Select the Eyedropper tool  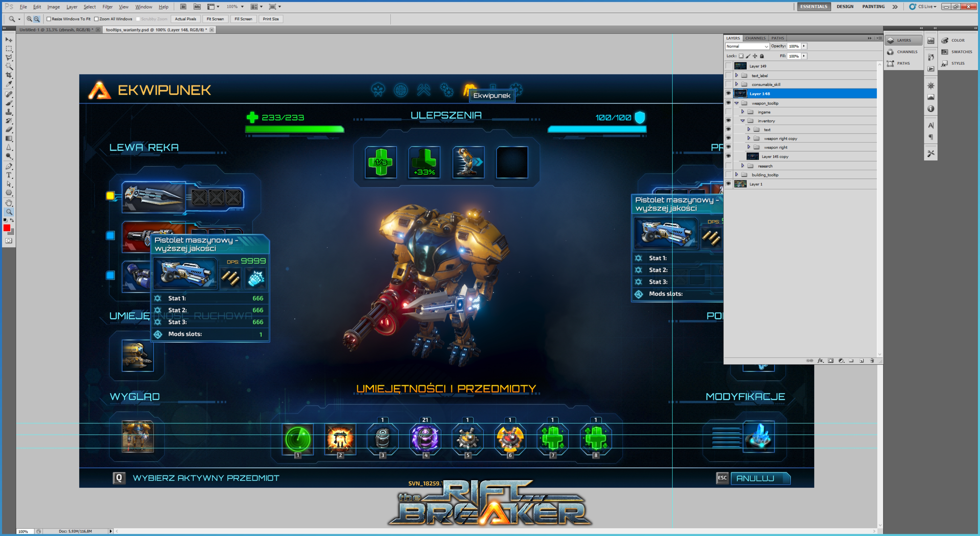[x=9, y=84]
